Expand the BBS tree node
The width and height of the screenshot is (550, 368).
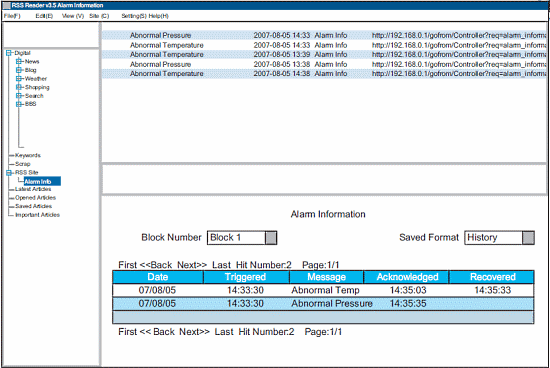click(19, 104)
